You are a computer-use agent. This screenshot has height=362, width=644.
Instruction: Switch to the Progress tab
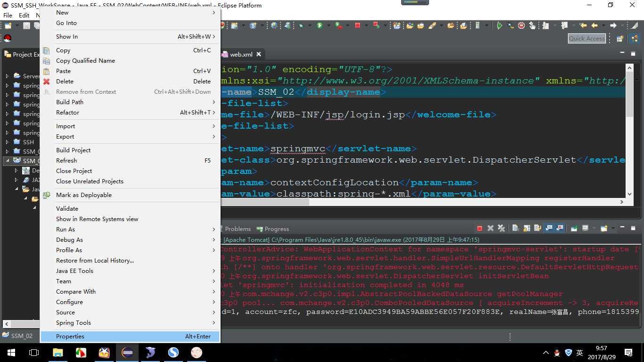pyautogui.click(x=273, y=229)
